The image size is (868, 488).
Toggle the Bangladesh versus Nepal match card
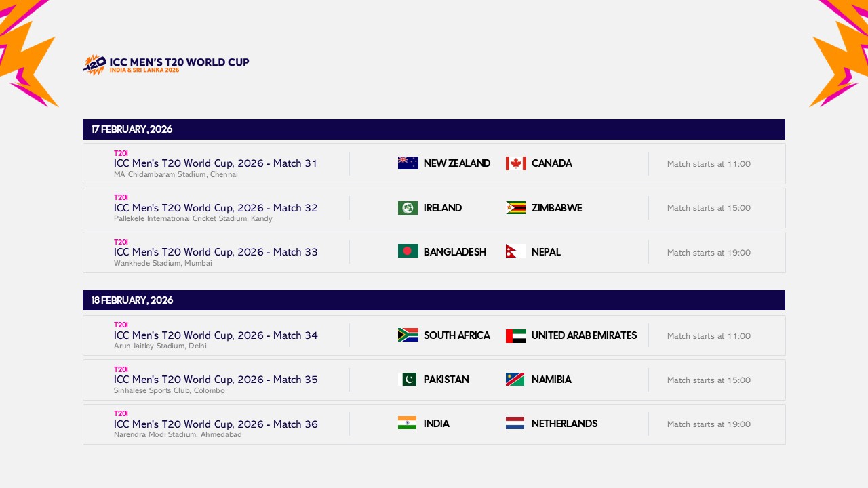pos(434,251)
